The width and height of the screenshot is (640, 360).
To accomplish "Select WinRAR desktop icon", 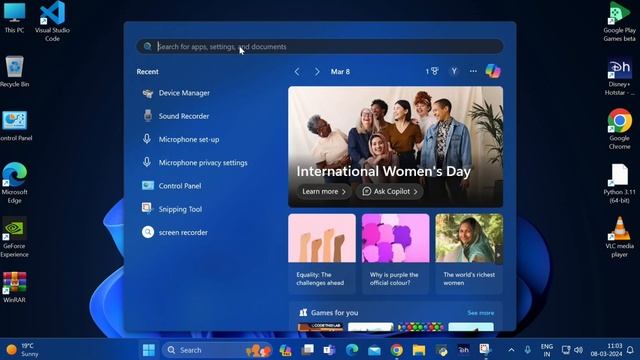I will pos(14,287).
